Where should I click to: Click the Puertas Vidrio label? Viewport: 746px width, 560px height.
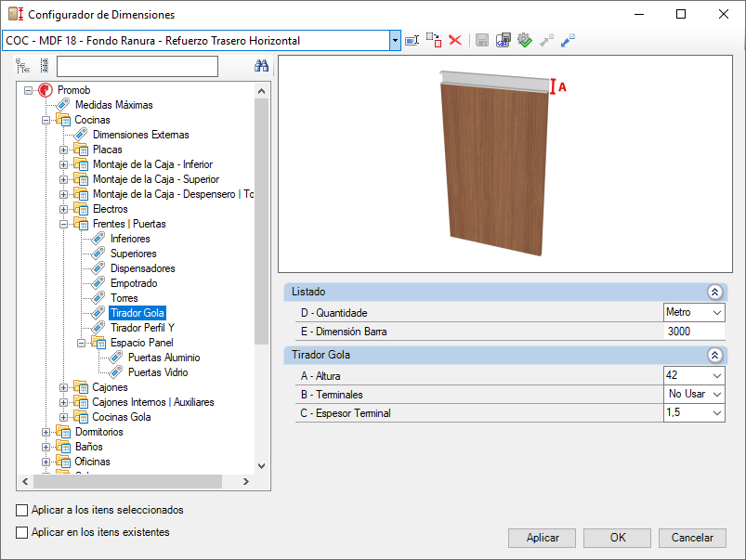click(x=158, y=372)
